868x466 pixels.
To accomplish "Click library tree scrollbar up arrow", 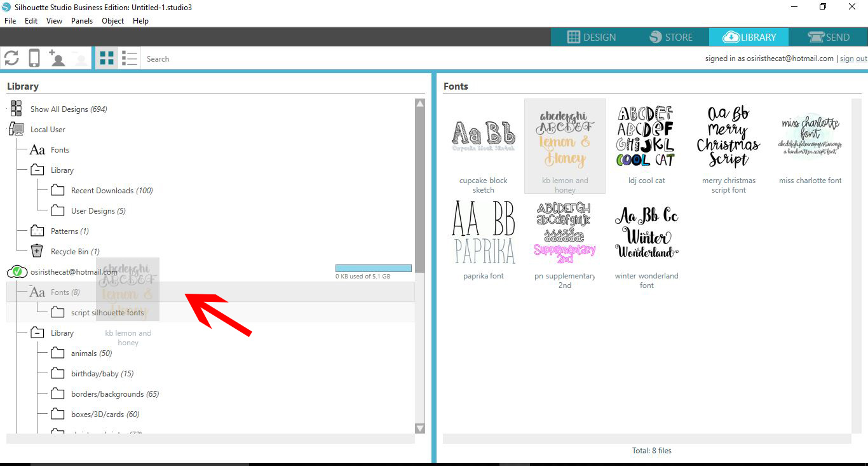I will pos(419,103).
